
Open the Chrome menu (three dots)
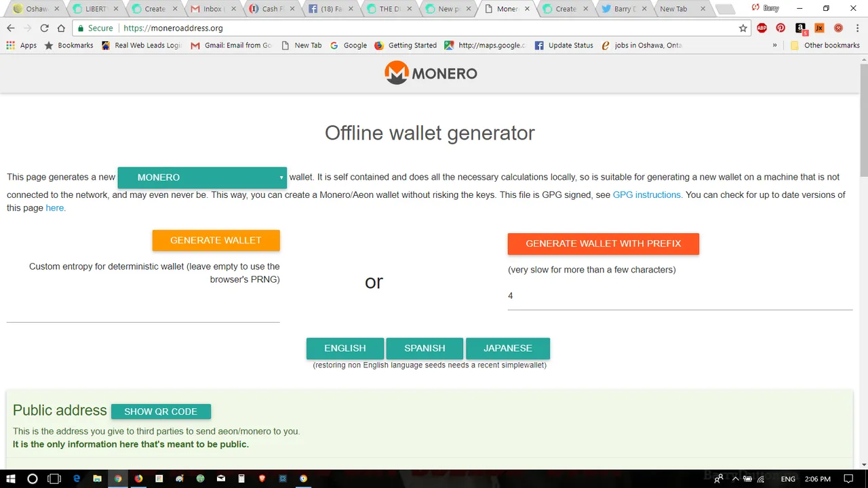(x=857, y=28)
